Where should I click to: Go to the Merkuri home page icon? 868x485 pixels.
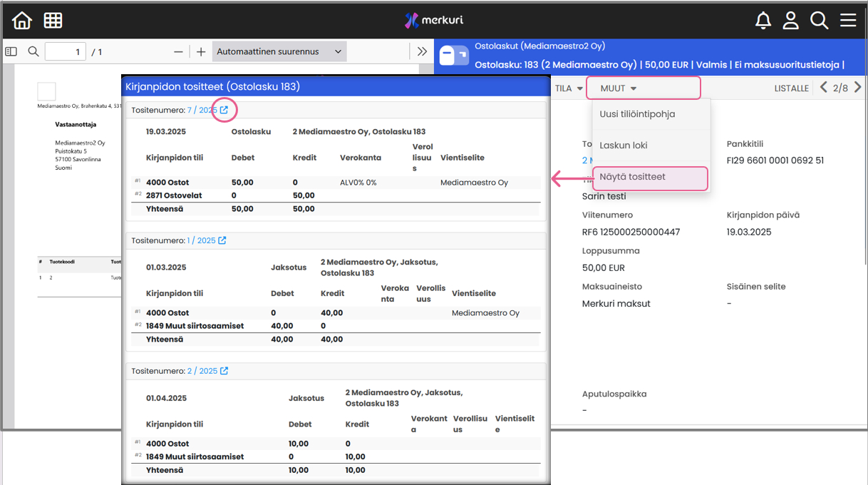point(22,21)
